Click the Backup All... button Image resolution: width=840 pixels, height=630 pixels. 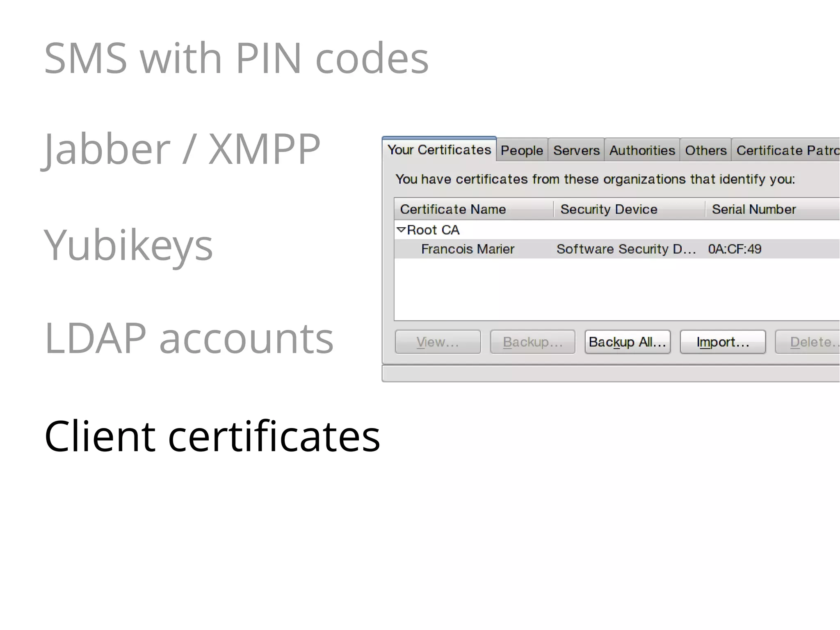[x=628, y=342]
